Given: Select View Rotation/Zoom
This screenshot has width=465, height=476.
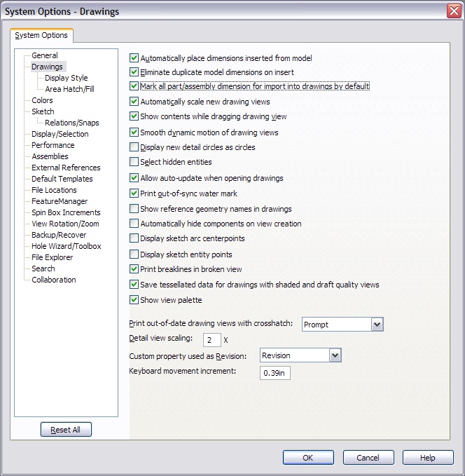Looking at the screenshot, I should pyautogui.click(x=66, y=224).
